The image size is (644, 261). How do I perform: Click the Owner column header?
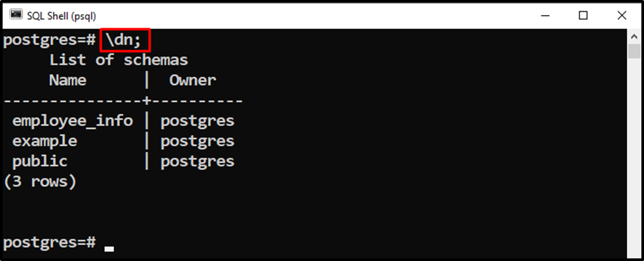(x=193, y=81)
